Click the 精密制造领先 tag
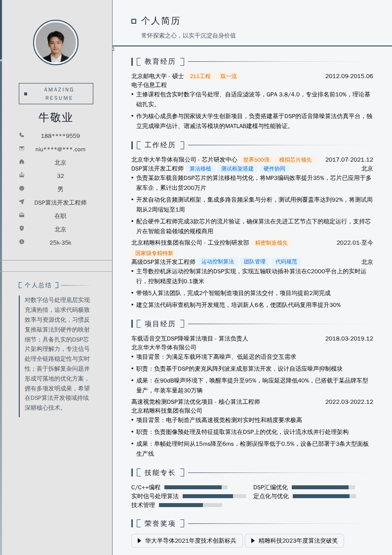The image size is (392, 555). pos(272,243)
